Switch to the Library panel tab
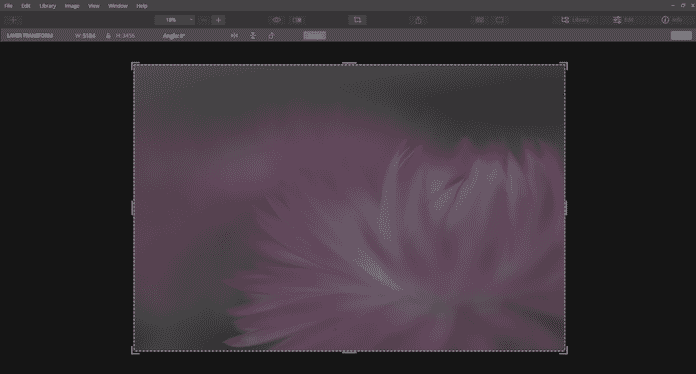The image size is (696, 374). (x=575, y=20)
